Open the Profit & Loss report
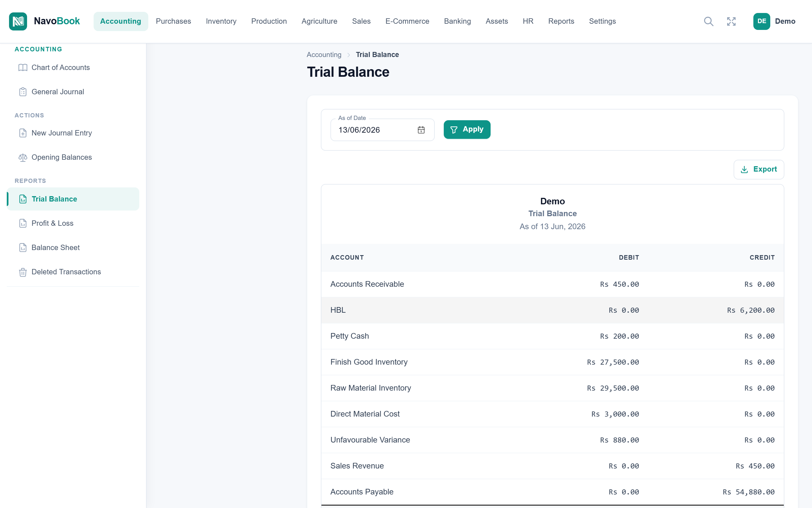This screenshot has height=508, width=812. click(x=73, y=223)
